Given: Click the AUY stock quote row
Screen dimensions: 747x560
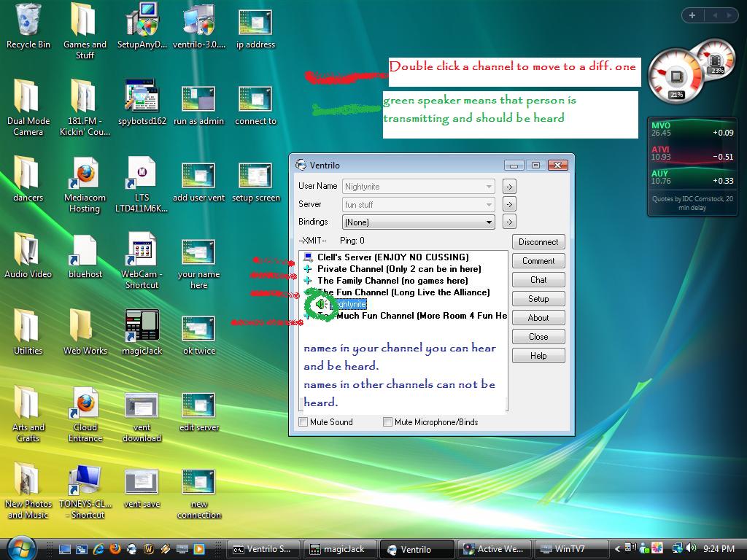Looking at the screenshot, I should 692,178.
